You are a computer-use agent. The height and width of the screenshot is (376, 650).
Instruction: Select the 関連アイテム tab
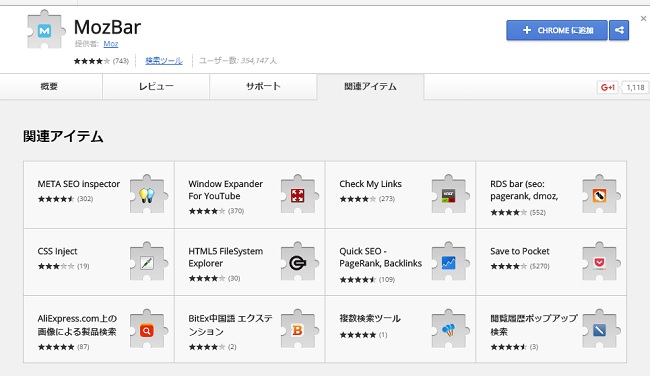tap(370, 87)
